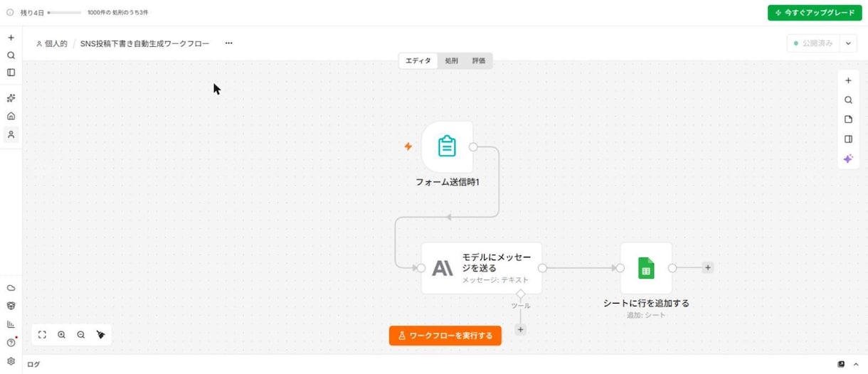This screenshot has width=868, height=374.
Task: Click the orange lightning trigger indicator
Action: pyautogui.click(x=408, y=146)
